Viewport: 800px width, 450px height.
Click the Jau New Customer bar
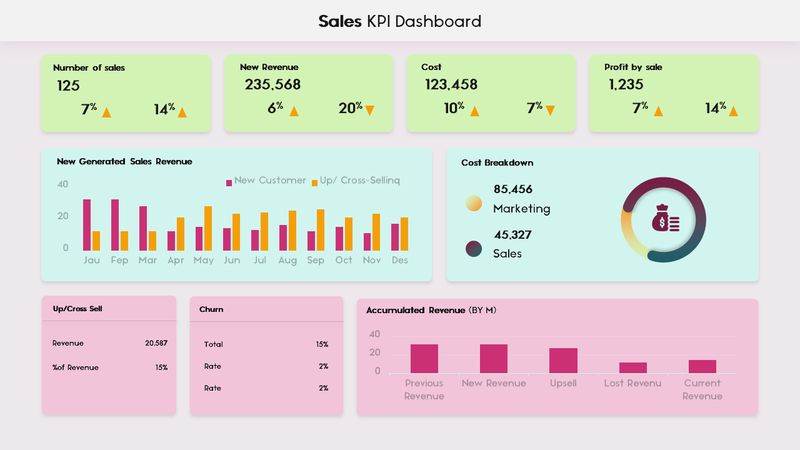pos(87,224)
